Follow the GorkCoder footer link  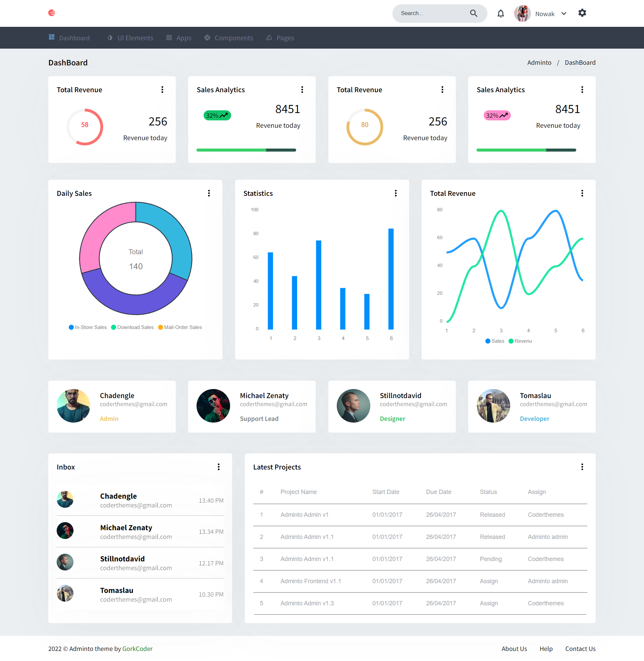coord(137,649)
